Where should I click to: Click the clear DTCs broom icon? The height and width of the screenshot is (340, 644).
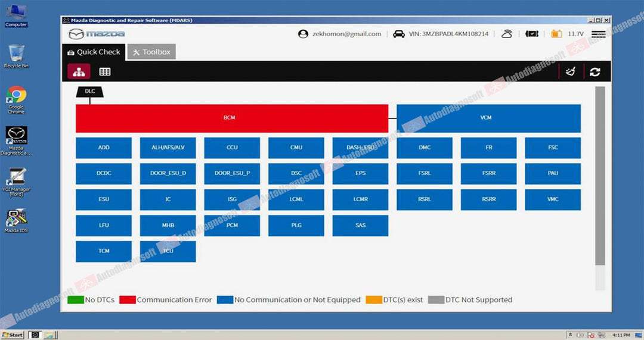point(571,72)
